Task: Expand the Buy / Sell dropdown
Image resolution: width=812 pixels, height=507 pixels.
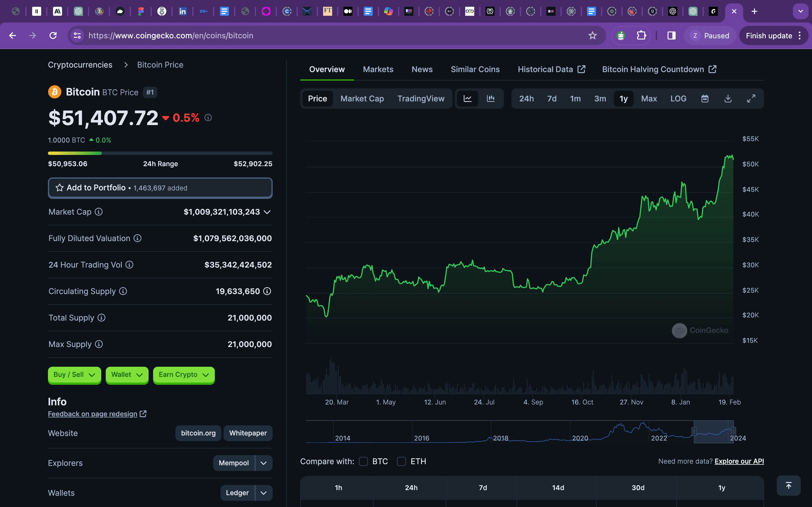Action: pos(74,375)
